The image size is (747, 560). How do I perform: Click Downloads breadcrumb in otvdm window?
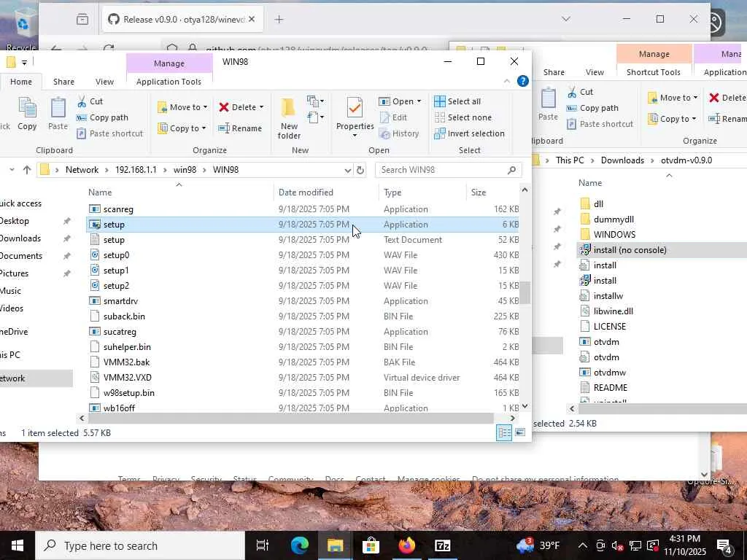point(622,160)
